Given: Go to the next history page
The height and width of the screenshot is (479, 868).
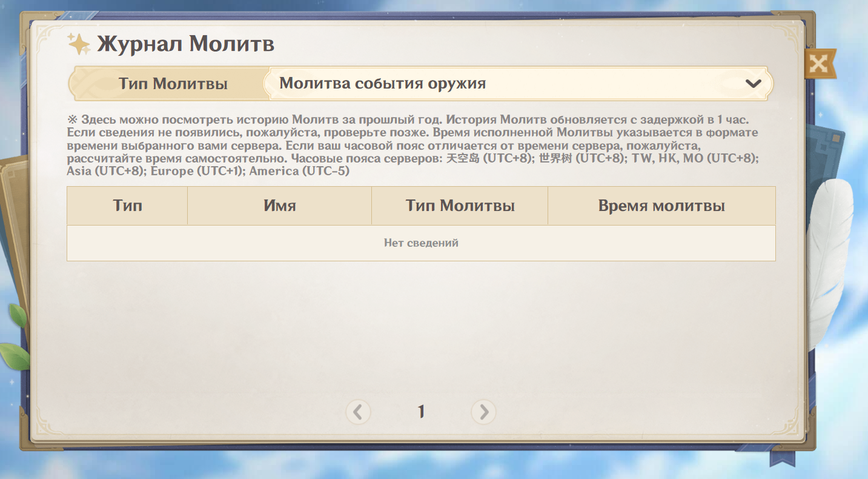Looking at the screenshot, I should coord(483,412).
